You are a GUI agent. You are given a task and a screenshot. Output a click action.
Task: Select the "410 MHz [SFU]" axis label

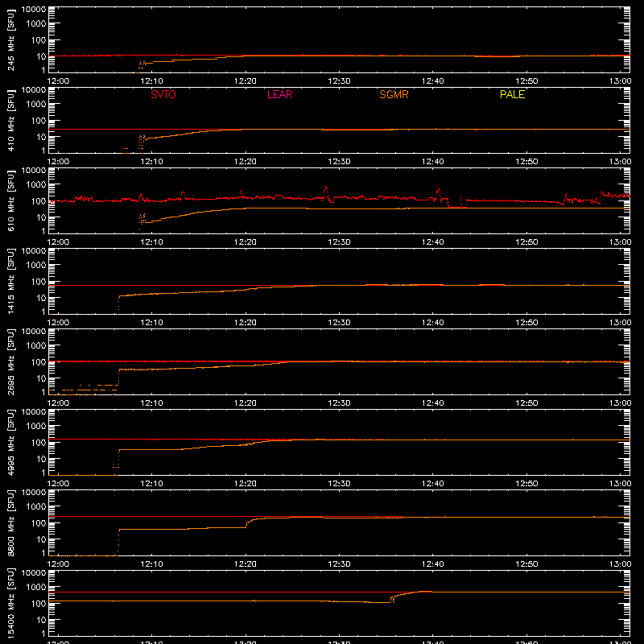[x=11, y=122]
